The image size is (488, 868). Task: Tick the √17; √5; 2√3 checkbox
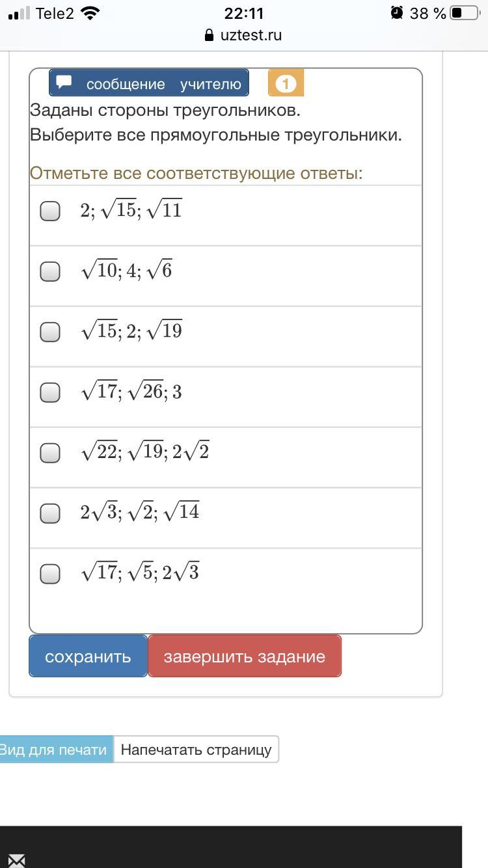50,574
